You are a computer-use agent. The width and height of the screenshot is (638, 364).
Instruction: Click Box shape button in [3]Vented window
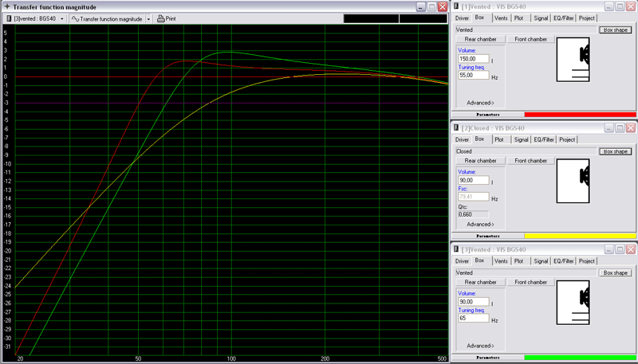tap(615, 273)
